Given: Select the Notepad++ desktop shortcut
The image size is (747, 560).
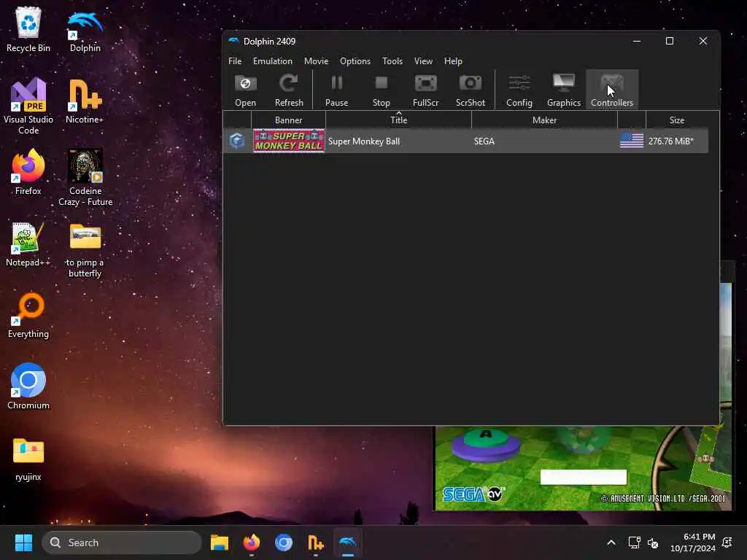Looking at the screenshot, I should pos(28,244).
